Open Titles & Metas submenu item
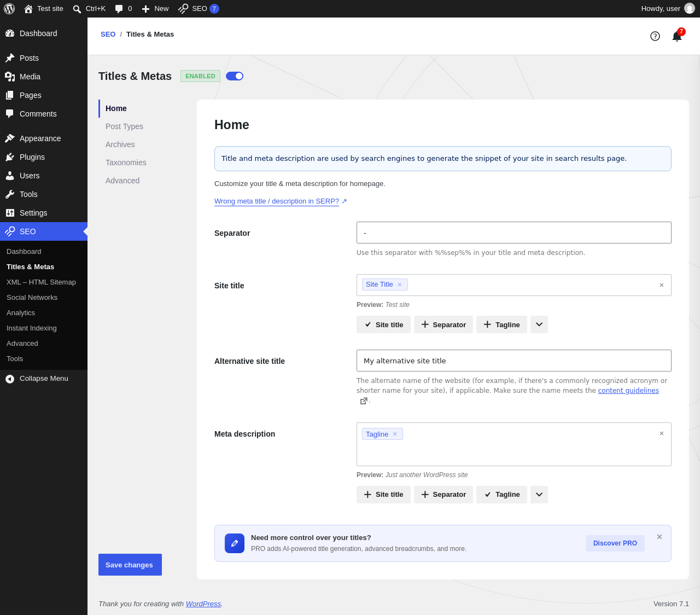 (44, 267)
